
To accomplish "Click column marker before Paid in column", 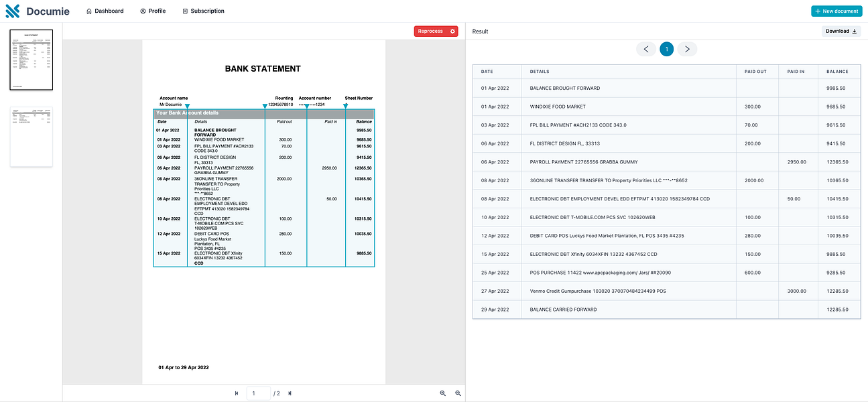I will tap(307, 106).
